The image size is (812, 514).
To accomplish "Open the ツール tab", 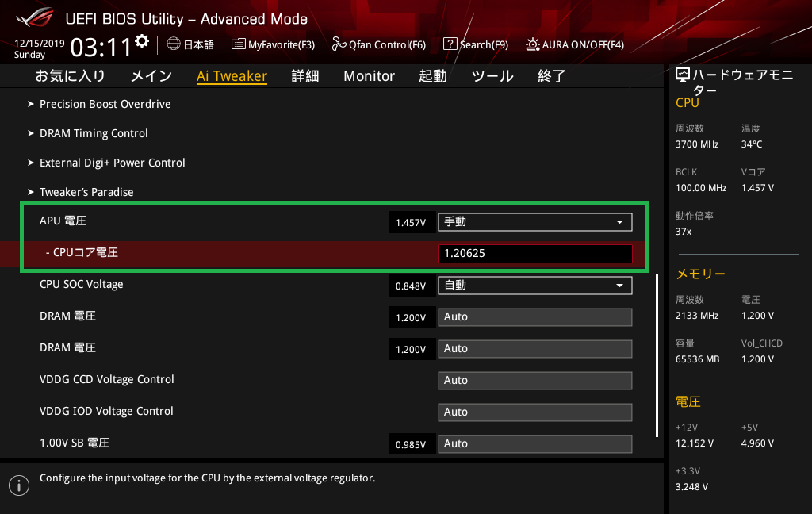I will coord(492,76).
